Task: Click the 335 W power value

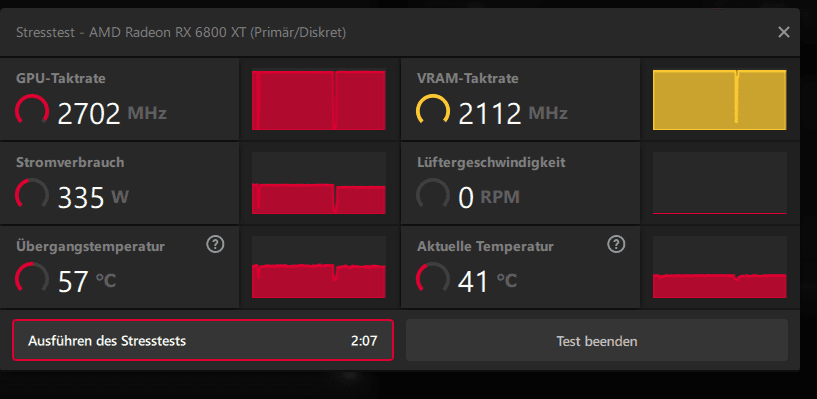Action: (x=93, y=197)
